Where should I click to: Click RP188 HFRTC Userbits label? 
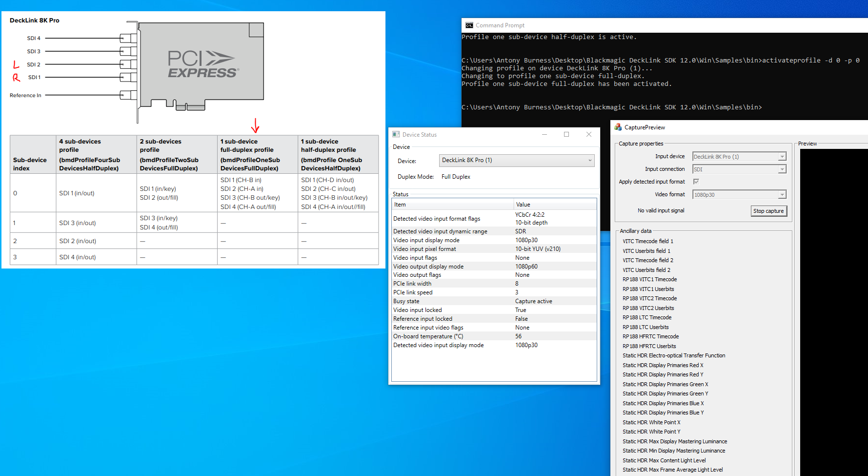pyautogui.click(x=649, y=346)
